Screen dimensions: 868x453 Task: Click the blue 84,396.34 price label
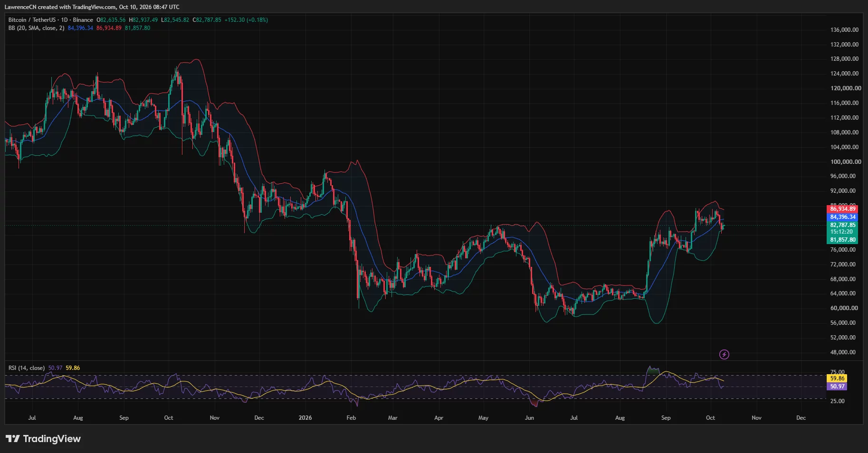[x=842, y=217]
